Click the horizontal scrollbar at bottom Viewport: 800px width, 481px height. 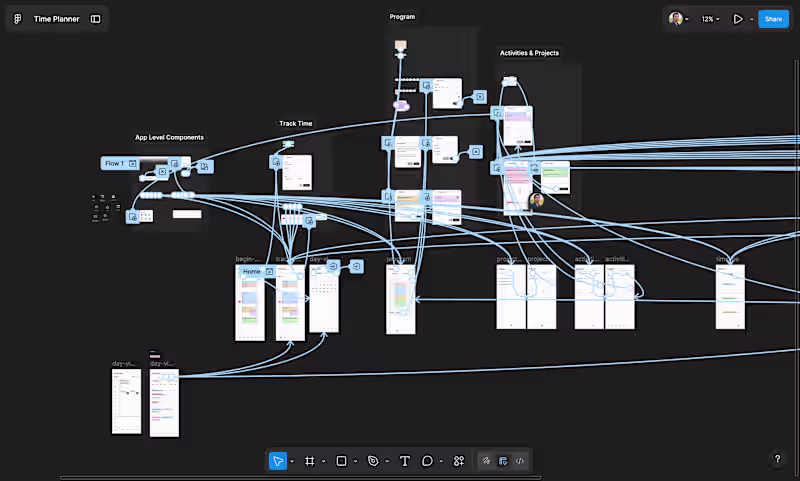[x=301, y=478]
